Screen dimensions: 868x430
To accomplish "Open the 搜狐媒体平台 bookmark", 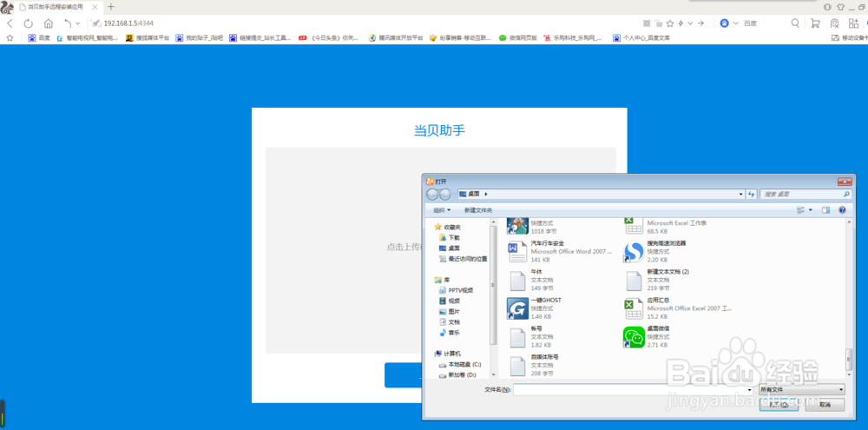I will click(x=148, y=38).
